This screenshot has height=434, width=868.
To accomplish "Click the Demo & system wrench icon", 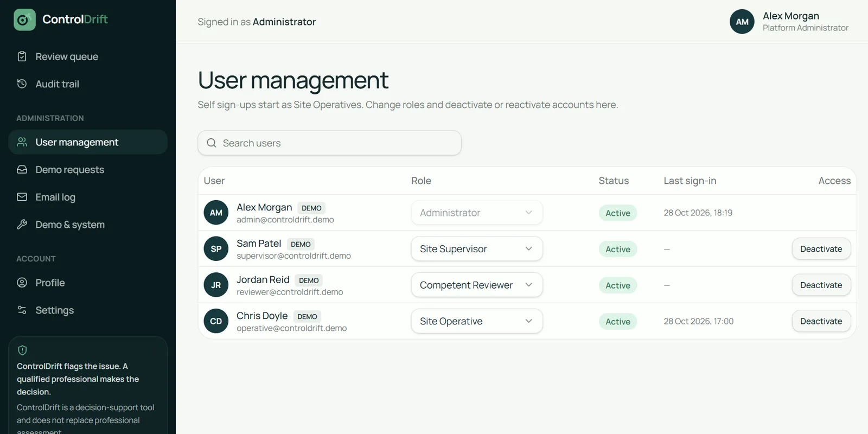I will [x=22, y=224].
